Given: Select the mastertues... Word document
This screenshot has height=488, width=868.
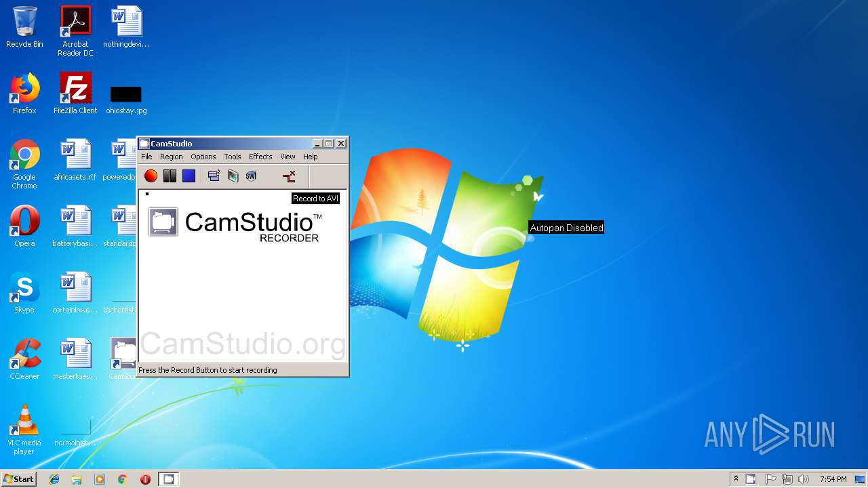Looking at the screenshot, I should [x=75, y=359].
